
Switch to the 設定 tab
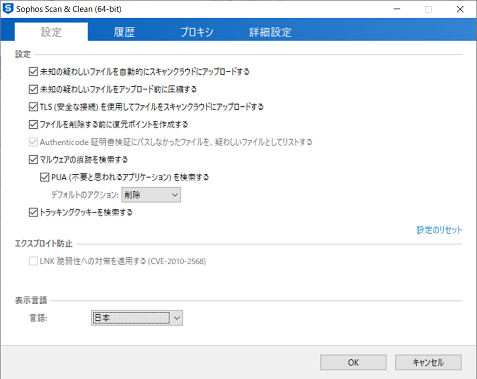tap(51, 32)
